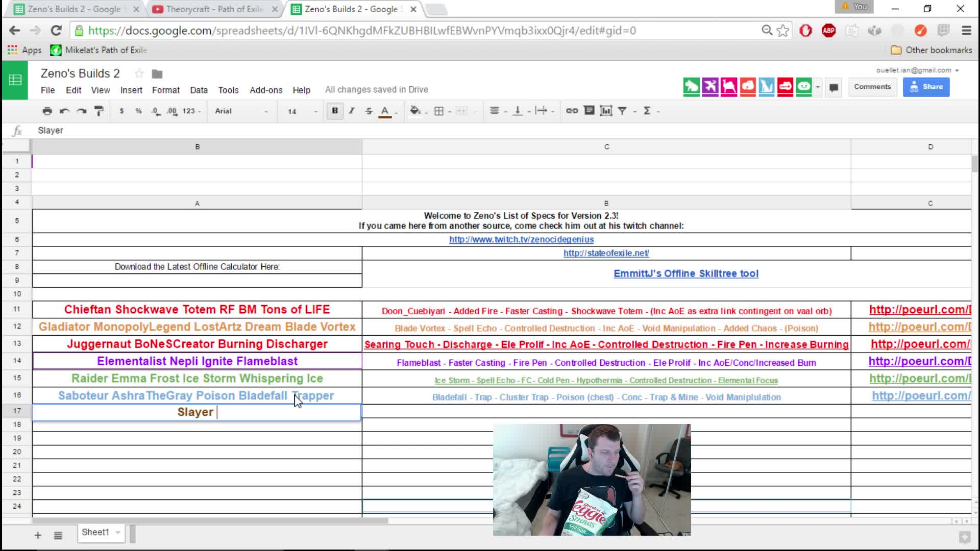This screenshot has height=551, width=980.
Task: Open the File menu
Action: click(x=47, y=90)
